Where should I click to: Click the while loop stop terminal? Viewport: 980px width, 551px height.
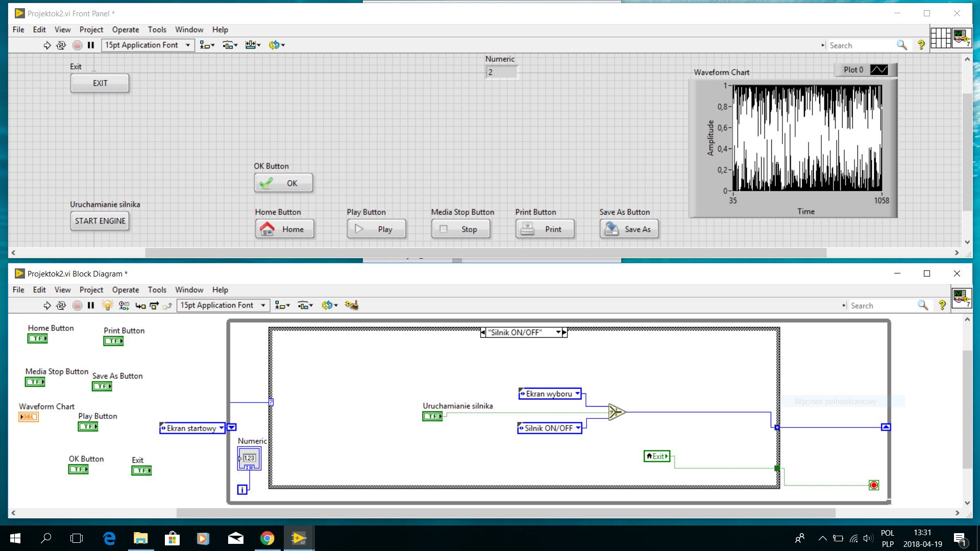pyautogui.click(x=874, y=485)
